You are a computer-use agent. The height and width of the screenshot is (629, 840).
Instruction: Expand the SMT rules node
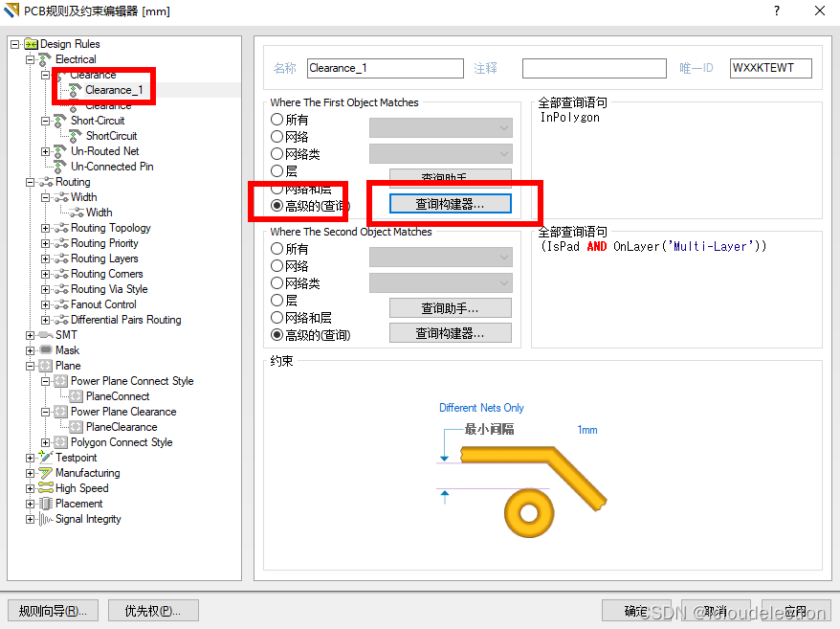(30, 336)
